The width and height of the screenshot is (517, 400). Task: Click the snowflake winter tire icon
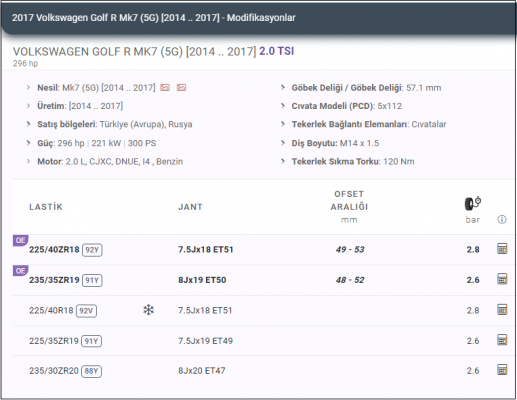[x=148, y=310]
